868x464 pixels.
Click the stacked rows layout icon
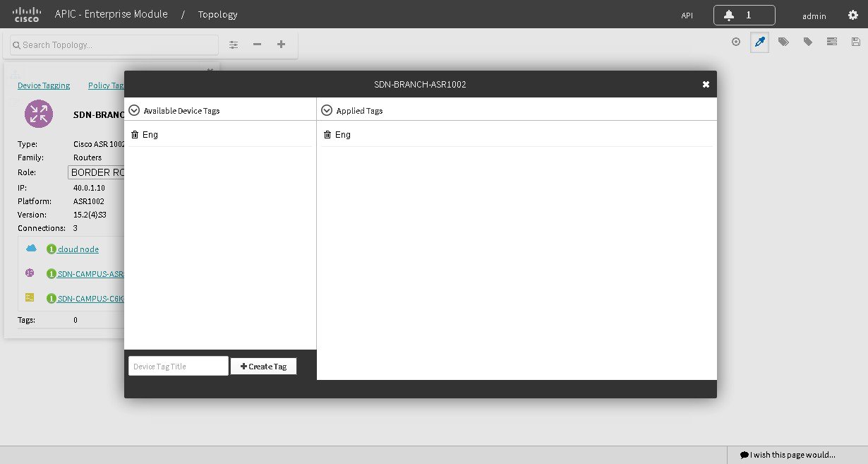point(832,42)
